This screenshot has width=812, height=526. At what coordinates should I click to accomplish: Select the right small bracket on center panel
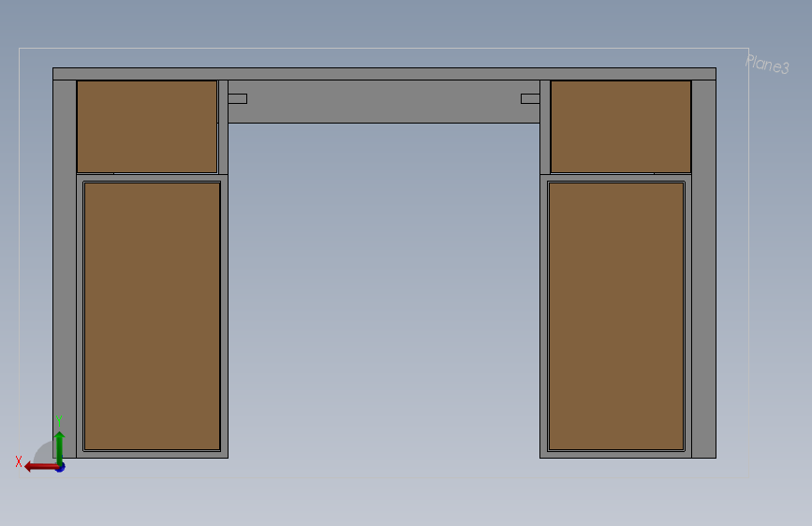click(530, 99)
